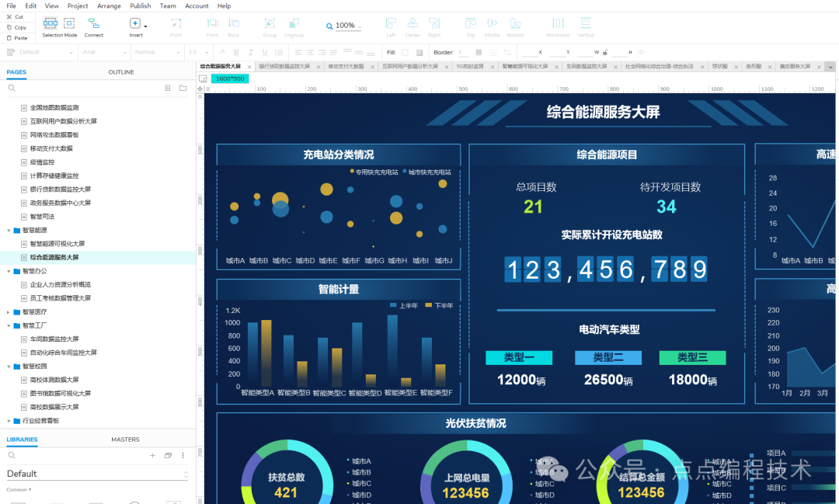Click the adaptive views icon above canvas

[203, 78]
